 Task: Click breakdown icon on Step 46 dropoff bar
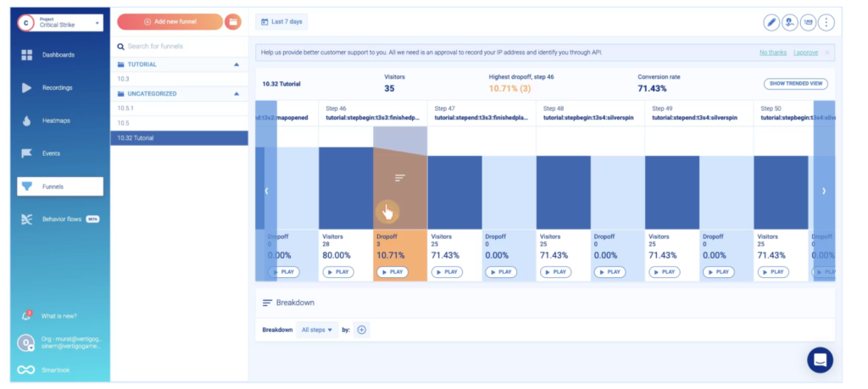point(400,178)
